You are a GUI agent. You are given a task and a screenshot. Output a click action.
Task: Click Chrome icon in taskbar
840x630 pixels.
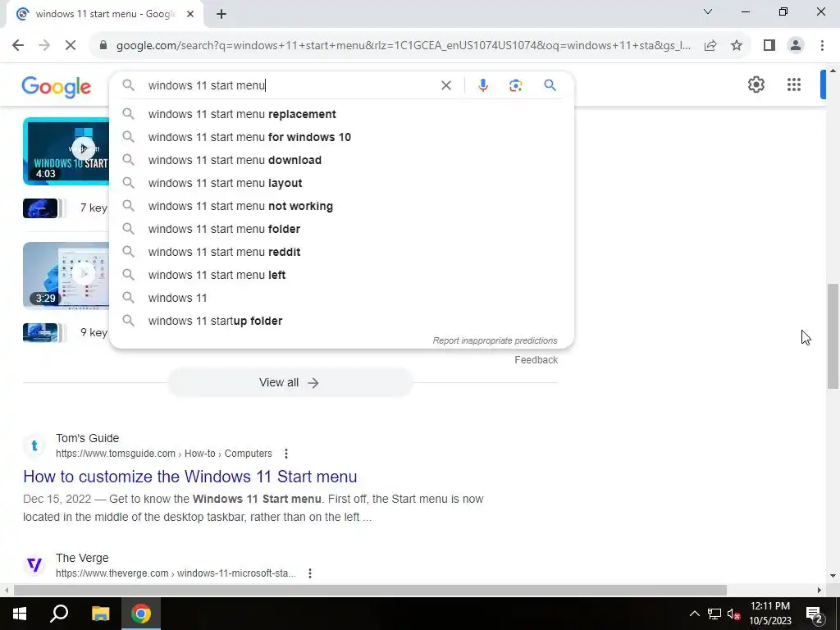141,614
